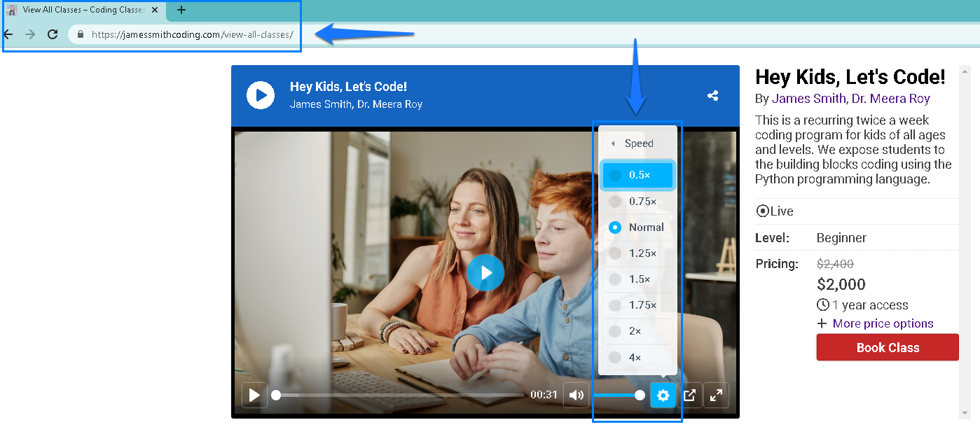Click the white circular play button in header
The height and width of the screenshot is (427, 980).
pos(261,95)
